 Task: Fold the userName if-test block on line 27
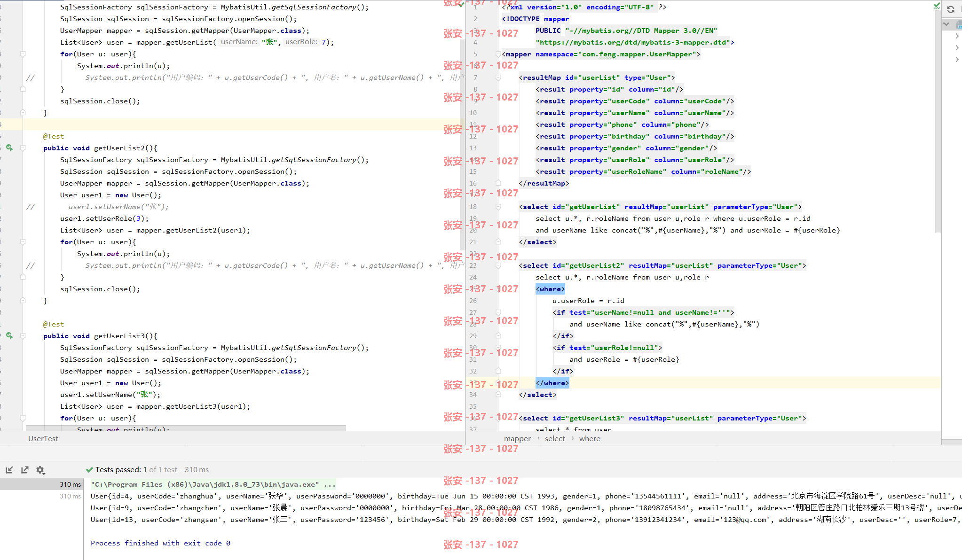tap(498, 312)
